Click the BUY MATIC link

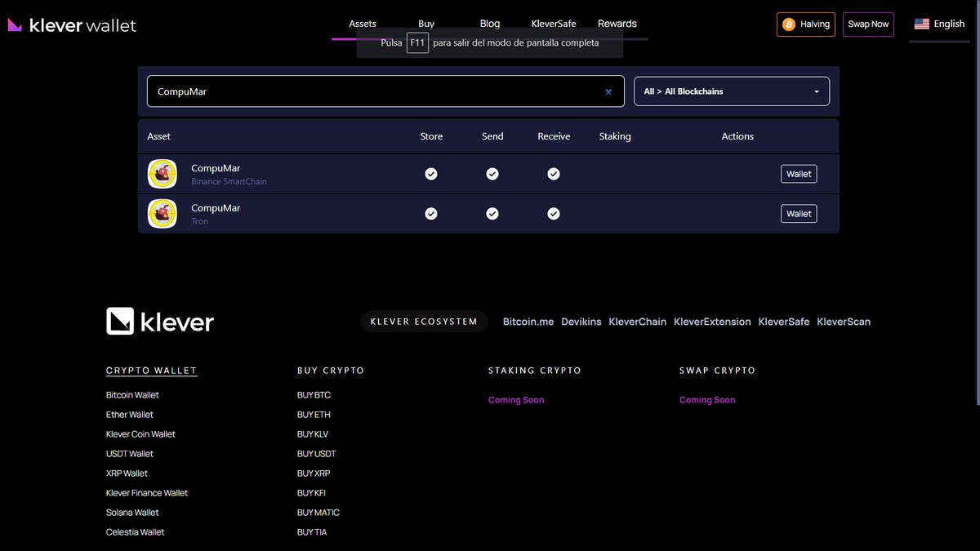(318, 513)
